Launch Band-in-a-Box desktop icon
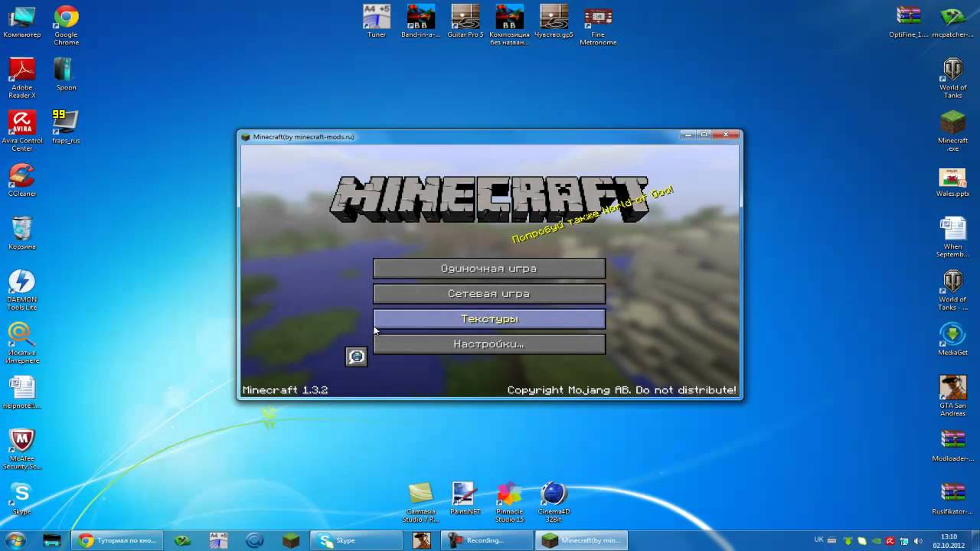This screenshot has width=980, height=551. click(x=420, y=21)
